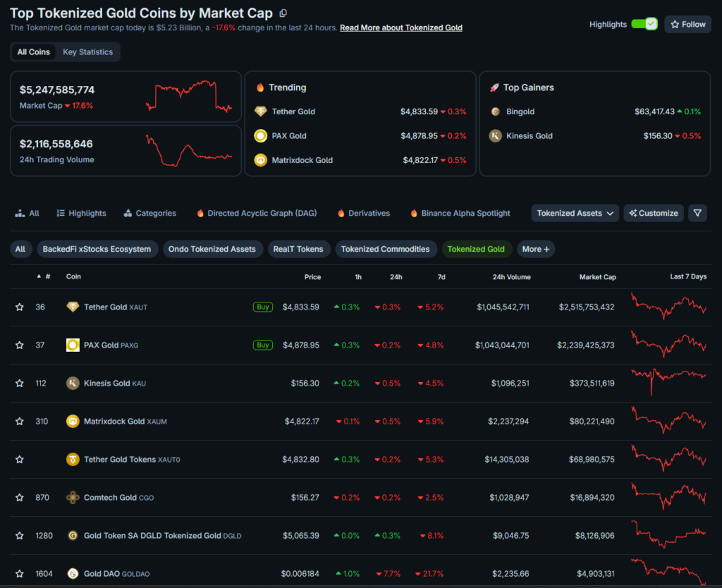The width and height of the screenshot is (722, 588).
Task: Star Kinesis Gold in the coin table
Action: click(x=19, y=383)
